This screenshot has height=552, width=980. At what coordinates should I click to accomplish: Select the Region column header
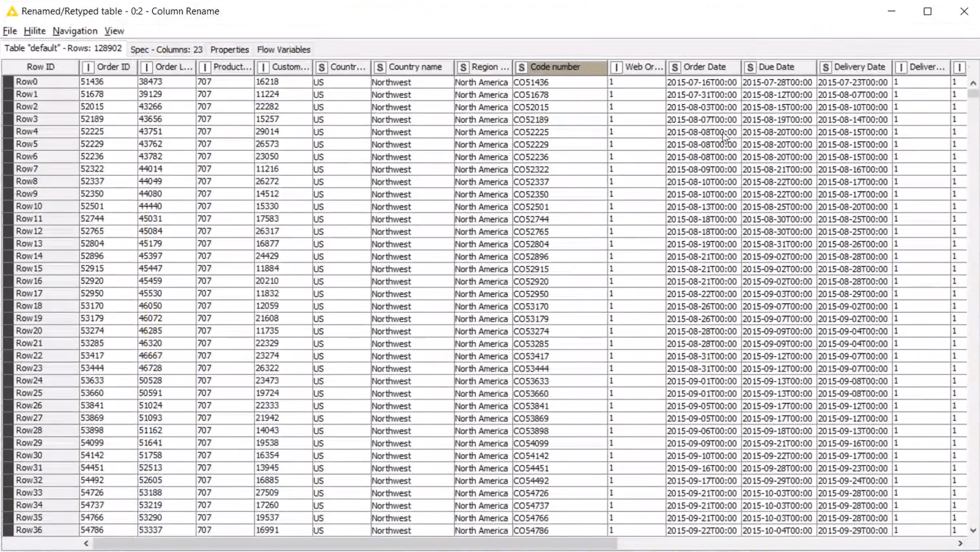point(490,68)
